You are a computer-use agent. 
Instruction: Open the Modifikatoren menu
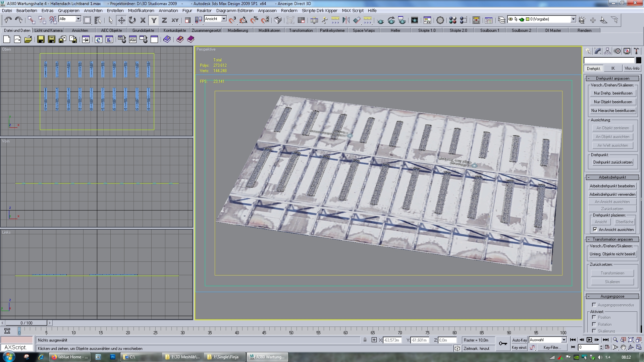click(141, 10)
